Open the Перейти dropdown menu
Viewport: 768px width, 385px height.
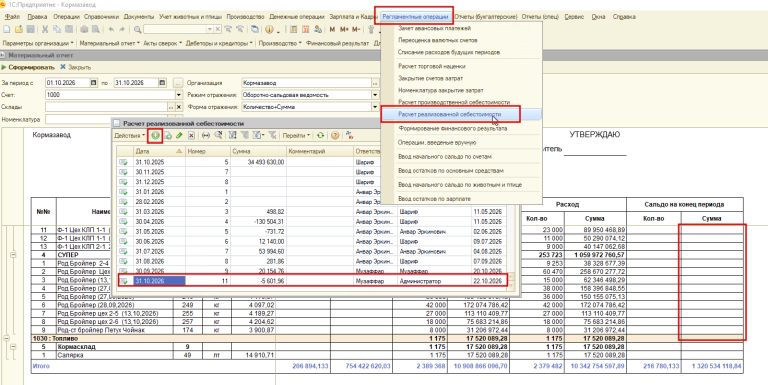(x=296, y=135)
